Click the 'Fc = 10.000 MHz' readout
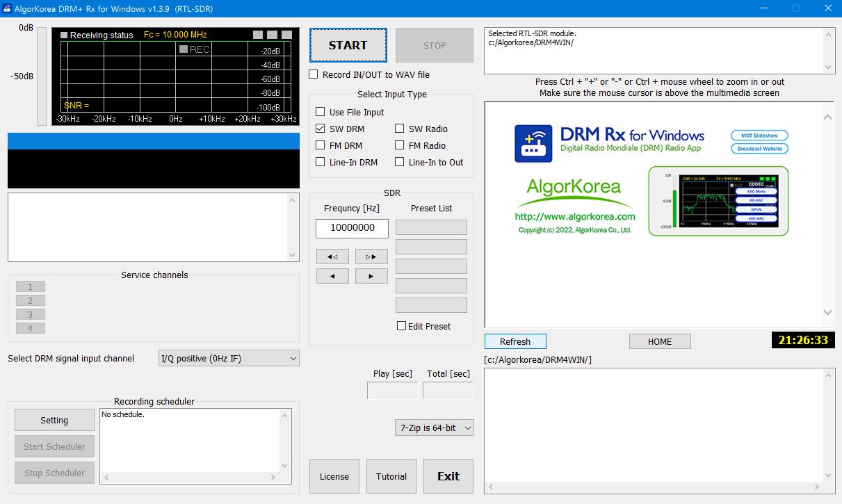This screenshot has width=842, height=504. pyautogui.click(x=175, y=35)
